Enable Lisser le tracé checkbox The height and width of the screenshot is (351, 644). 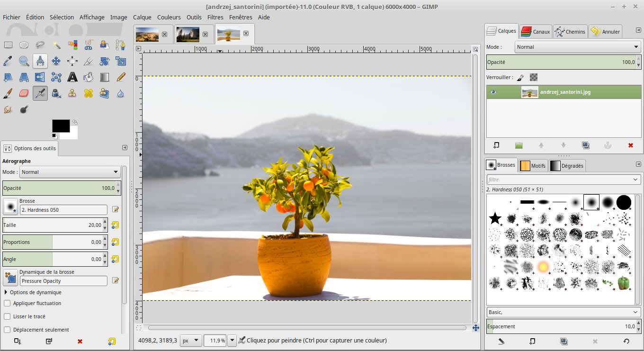point(7,316)
